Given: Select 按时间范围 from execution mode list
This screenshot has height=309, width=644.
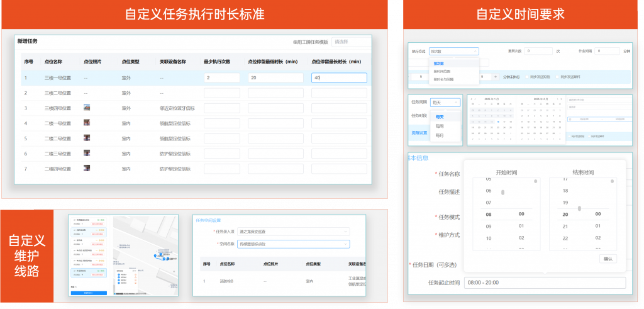Looking at the screenshot, I should pos(441,72).
